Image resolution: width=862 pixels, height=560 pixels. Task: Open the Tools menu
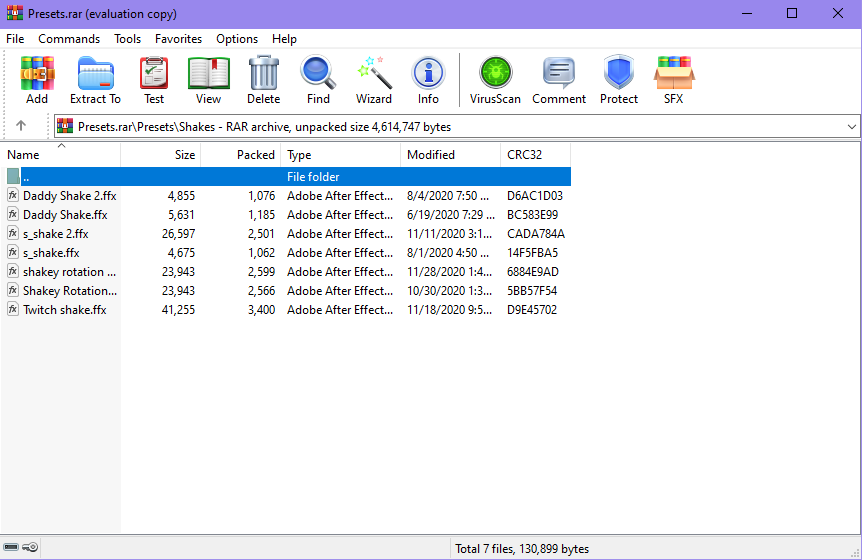(x=128, y=39)
